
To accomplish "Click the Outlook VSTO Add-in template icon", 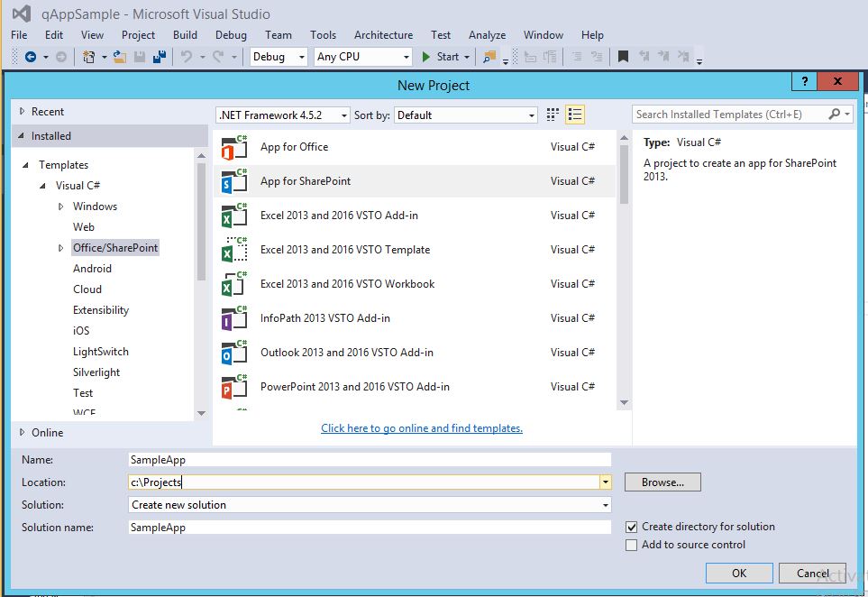I will (234, 353).
